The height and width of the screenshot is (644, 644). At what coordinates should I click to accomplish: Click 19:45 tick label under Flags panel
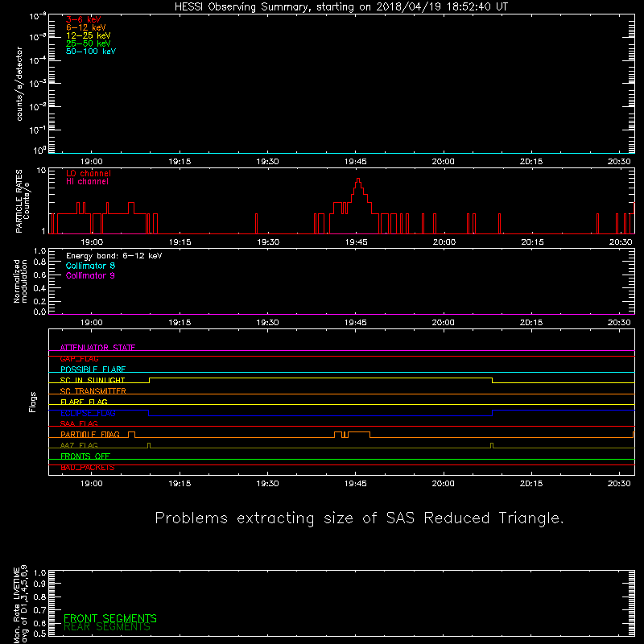pyautogui.click(x=355, y=484)
